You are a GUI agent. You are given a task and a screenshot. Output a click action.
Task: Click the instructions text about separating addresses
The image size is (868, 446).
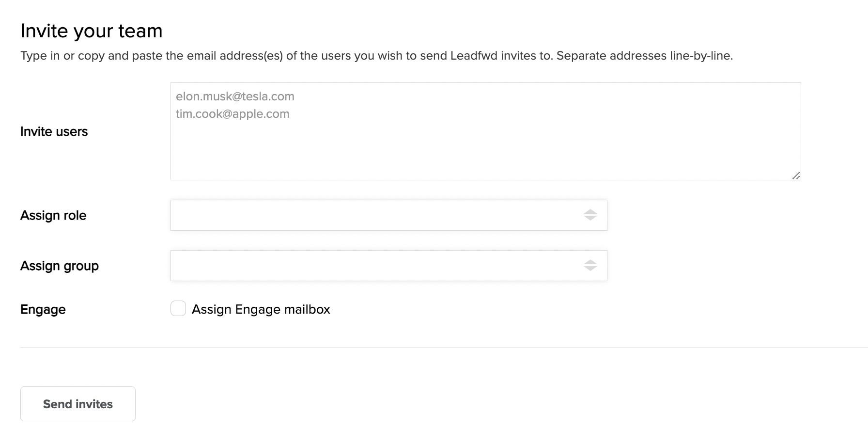point(376,56)
